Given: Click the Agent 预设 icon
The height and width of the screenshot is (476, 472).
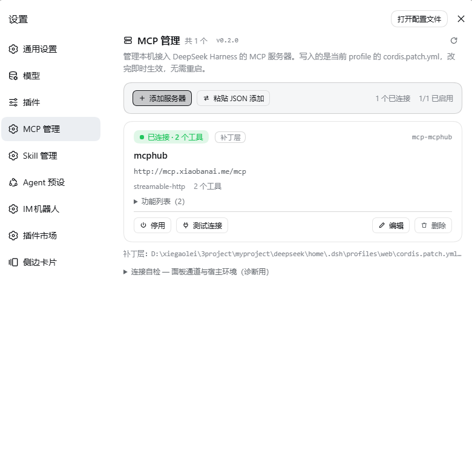Looking at the screenshot, I should pos(13,182).
